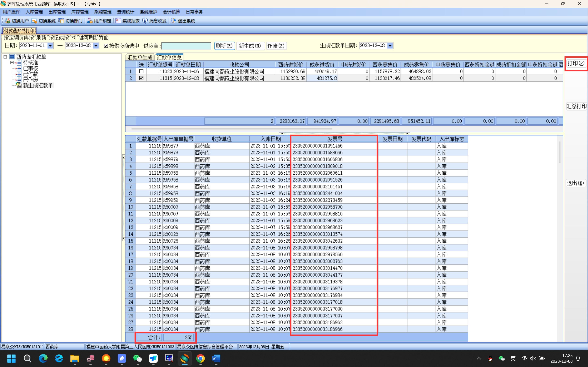This screenshot has height=367, width=588.
Task: Click the 退出系统 exit icon
Action: click(173, 21)
